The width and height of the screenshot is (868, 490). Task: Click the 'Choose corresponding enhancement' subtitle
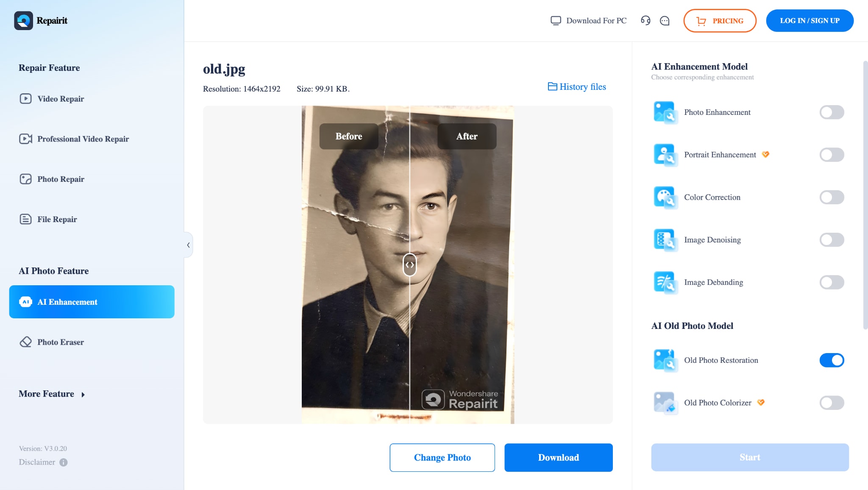tap(702, 77)
